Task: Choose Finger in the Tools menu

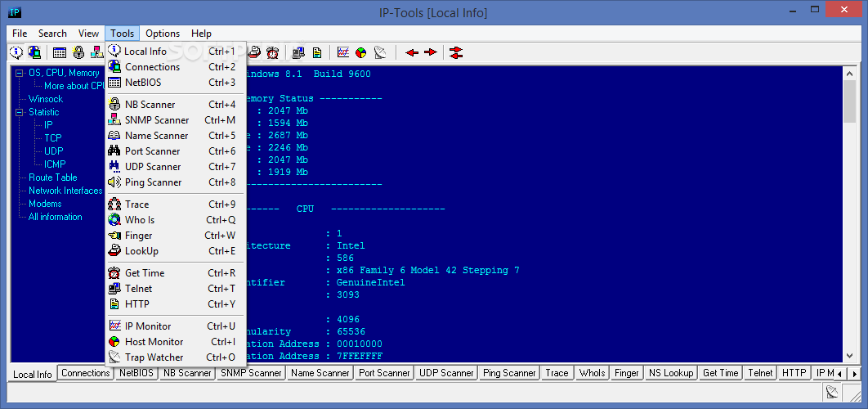Action: [x=176, y=235]
